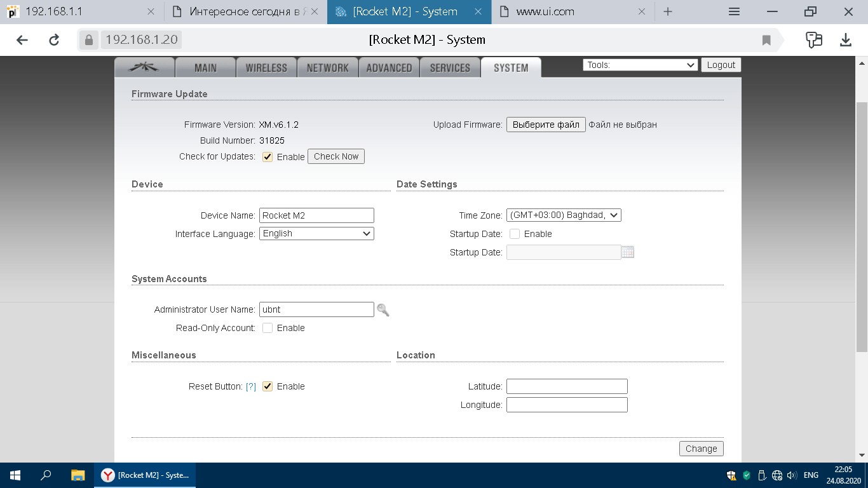
Task: Open Windows Security tray icon
Action: [731, 475]
